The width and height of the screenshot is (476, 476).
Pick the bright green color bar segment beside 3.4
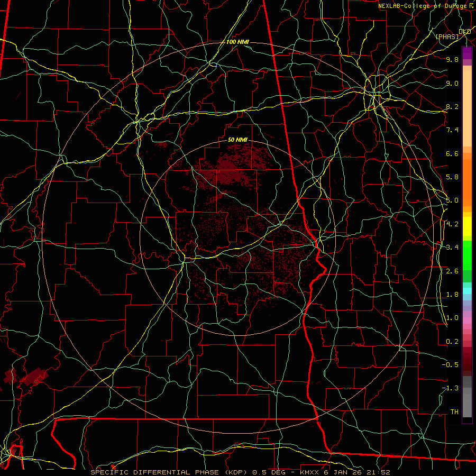pyautogui.click(x=467, y=255)
